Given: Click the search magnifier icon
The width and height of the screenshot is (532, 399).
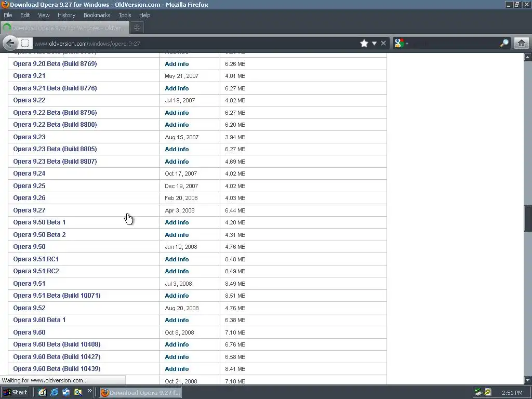Looking at the screenshot, I should [504, 44].
